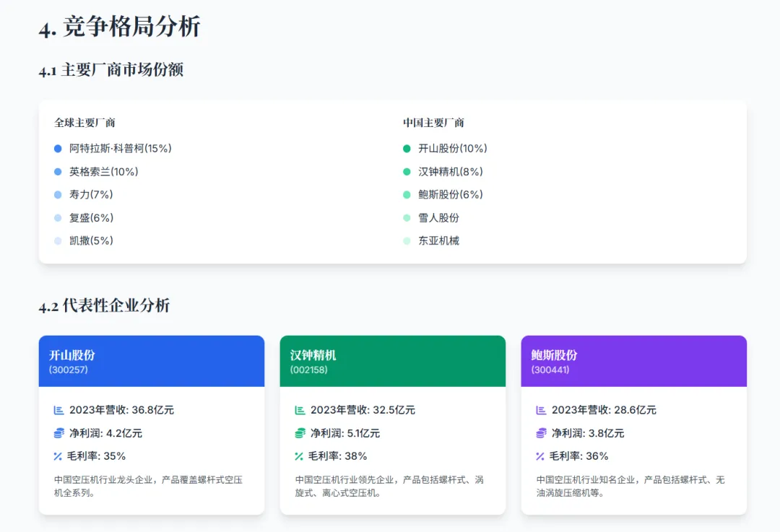780x532 pixels.
Task: Click the light blue dot beside 寿力(7%)
Action: point(58,195)
